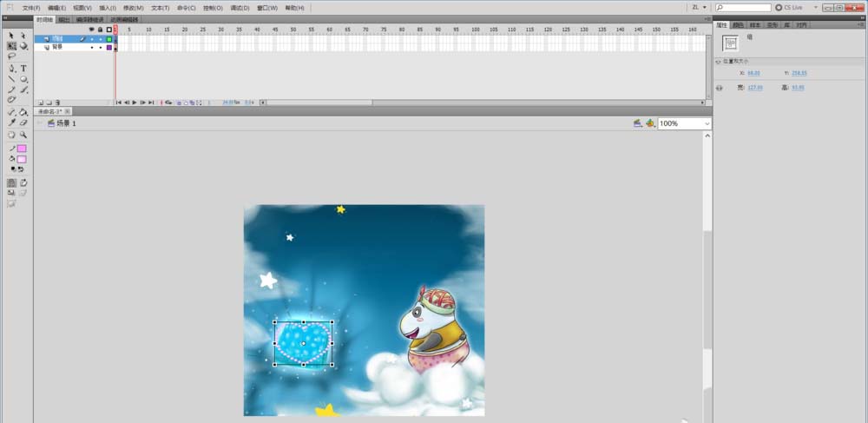Select the Lasso tool
The image size is (868, 423).
[11, 56]
